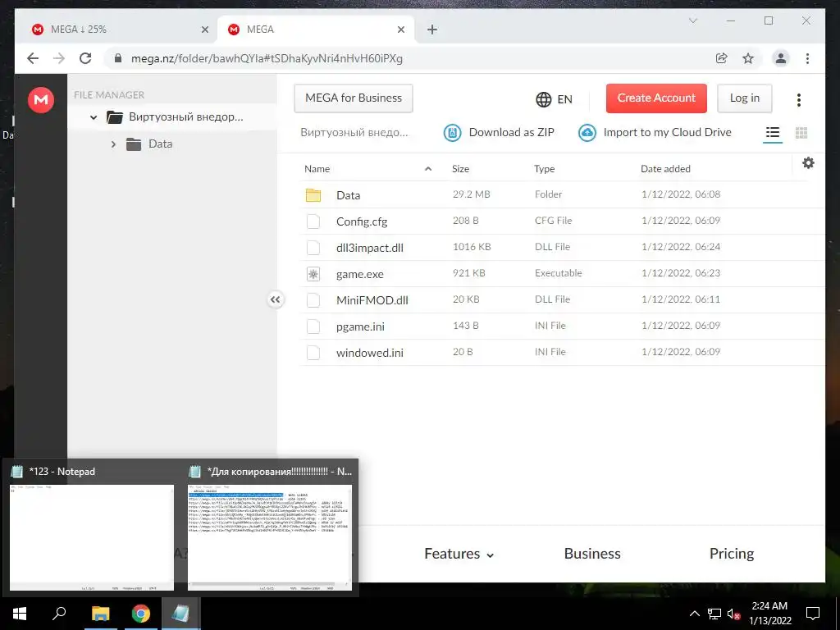The image size is (840, 630).
Task: Click the address bar URL field
Action: 410,58
